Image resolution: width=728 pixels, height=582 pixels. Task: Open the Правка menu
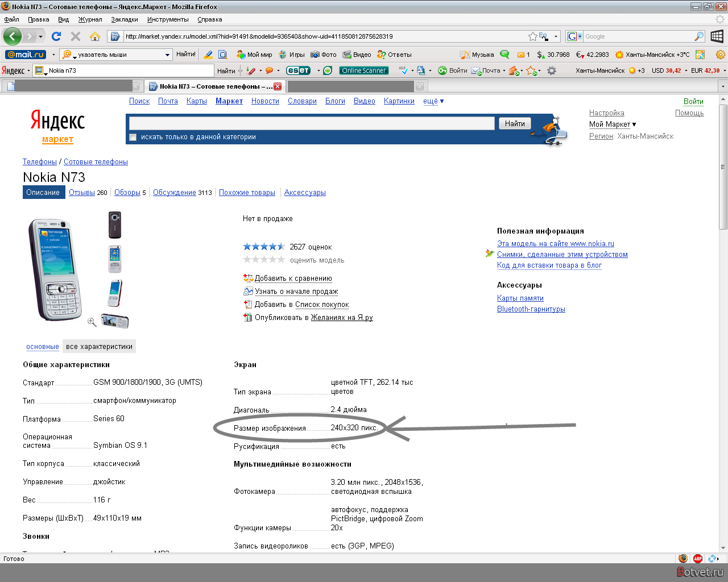coord(39,19)
